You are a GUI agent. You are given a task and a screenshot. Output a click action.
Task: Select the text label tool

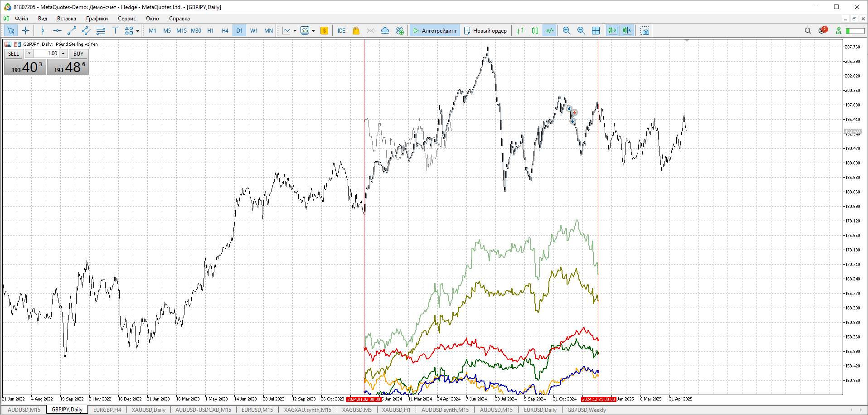115,31
